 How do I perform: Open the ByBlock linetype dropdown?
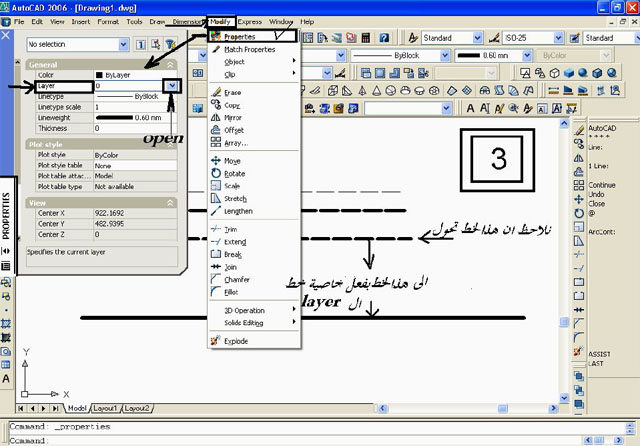pyautogui.click(x=444, y=55)
